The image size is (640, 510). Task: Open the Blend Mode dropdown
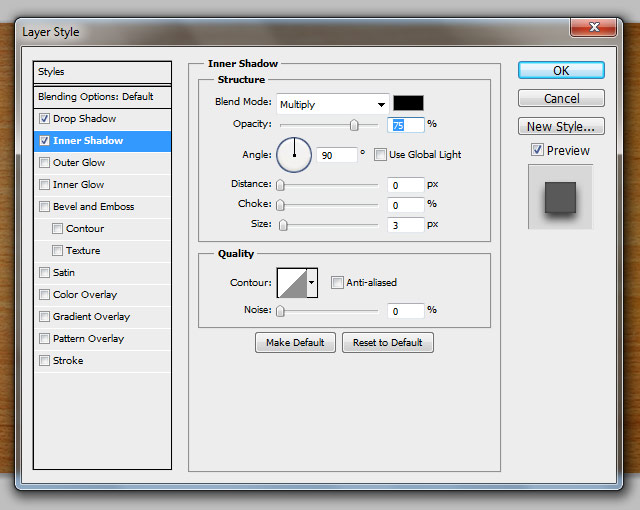tap(332, 104)
